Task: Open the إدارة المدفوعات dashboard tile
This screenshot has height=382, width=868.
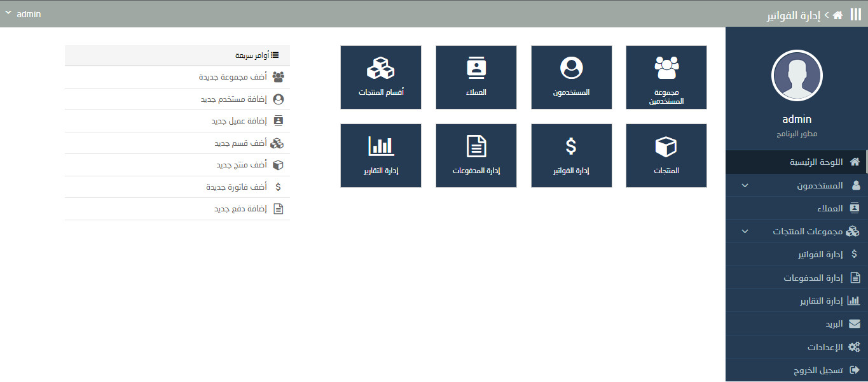Action: coord(476,155)
